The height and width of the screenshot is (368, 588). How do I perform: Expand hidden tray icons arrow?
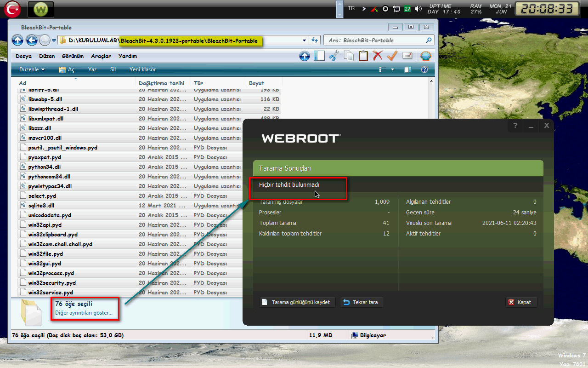click(x=364, y=8)
